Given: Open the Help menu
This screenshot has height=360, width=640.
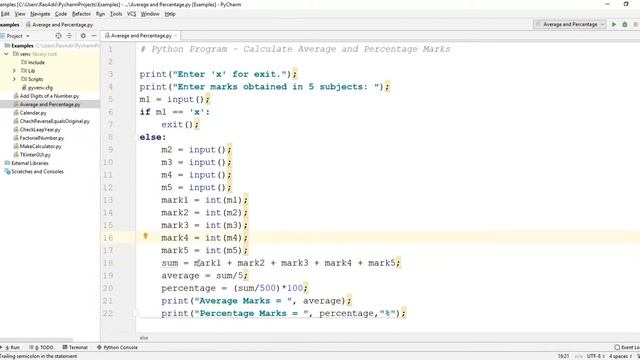Looking at the screenshot, I should pos(170,14).
